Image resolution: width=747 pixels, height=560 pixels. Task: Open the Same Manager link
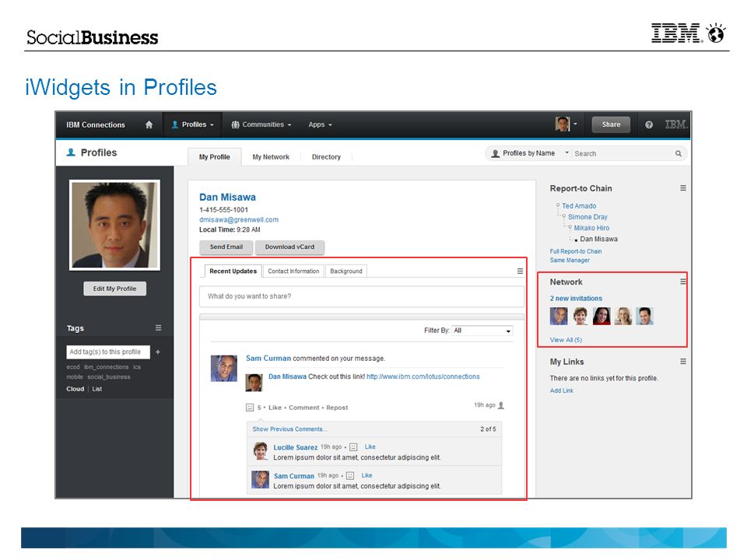(x=570, y=260)
